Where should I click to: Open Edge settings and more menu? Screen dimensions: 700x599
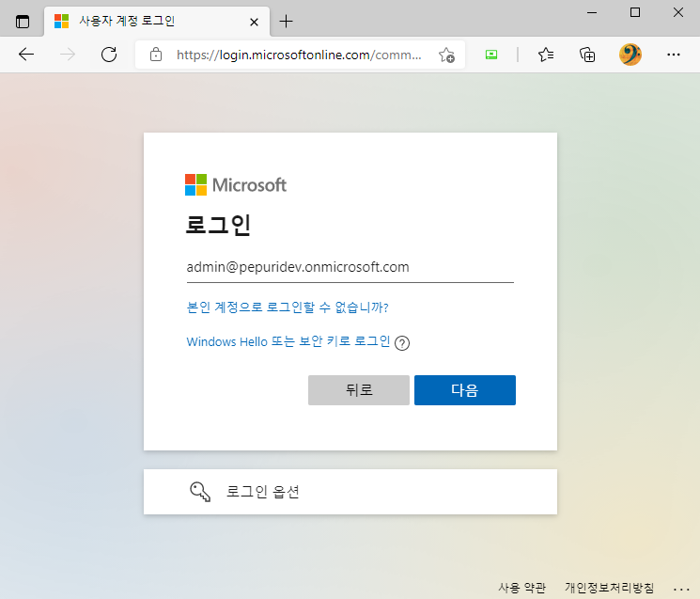(x=673, y=55)
